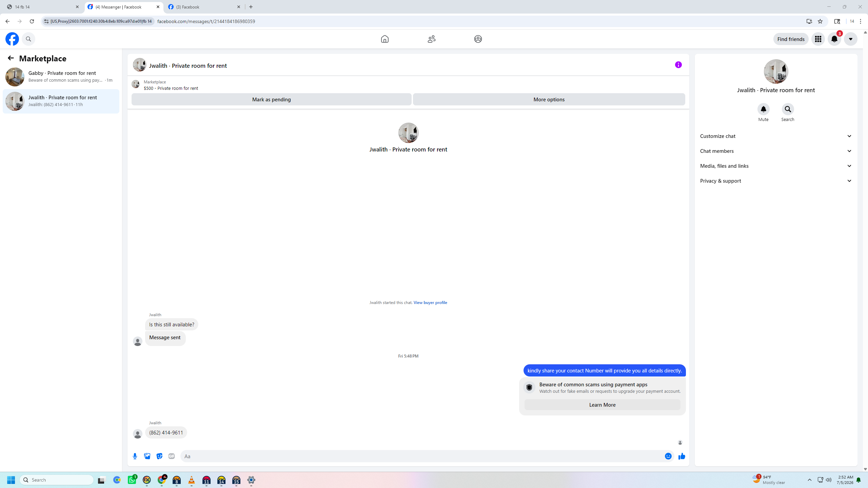
Task: Open the Facebook menu grid
Action: click(818, 39)
